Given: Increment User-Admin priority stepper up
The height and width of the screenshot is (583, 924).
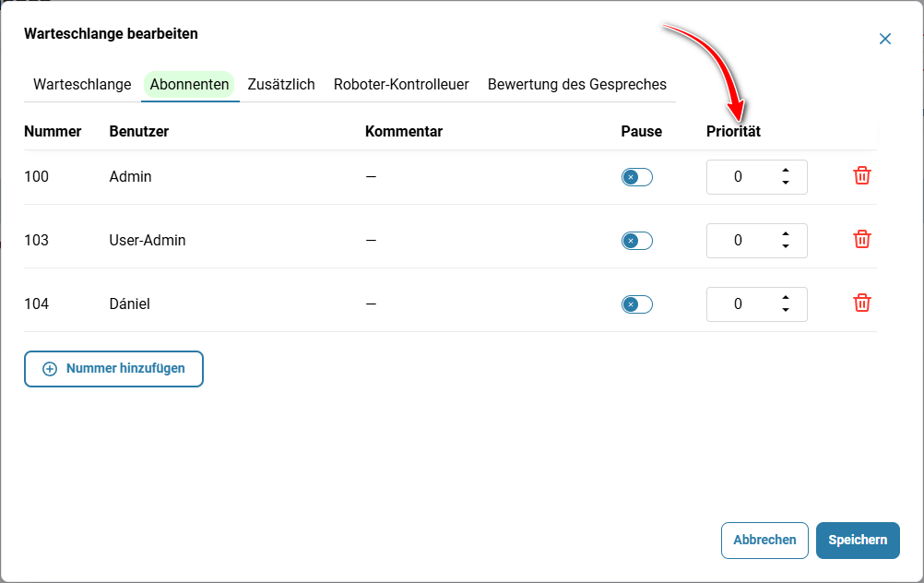Looking at the screenshot, I should tap(786, 234).
